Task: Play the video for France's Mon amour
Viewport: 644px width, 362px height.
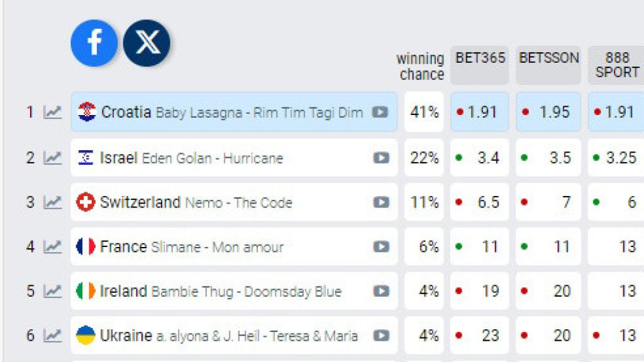Action: coord(381,247)
